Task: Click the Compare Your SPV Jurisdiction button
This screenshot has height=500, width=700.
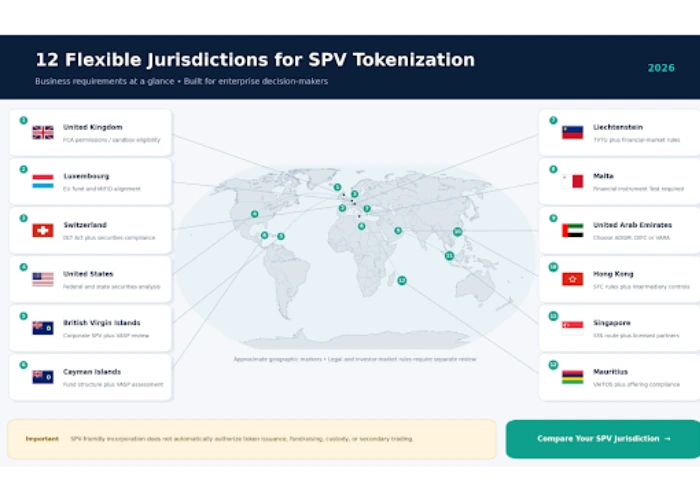Action: (604, 439)
